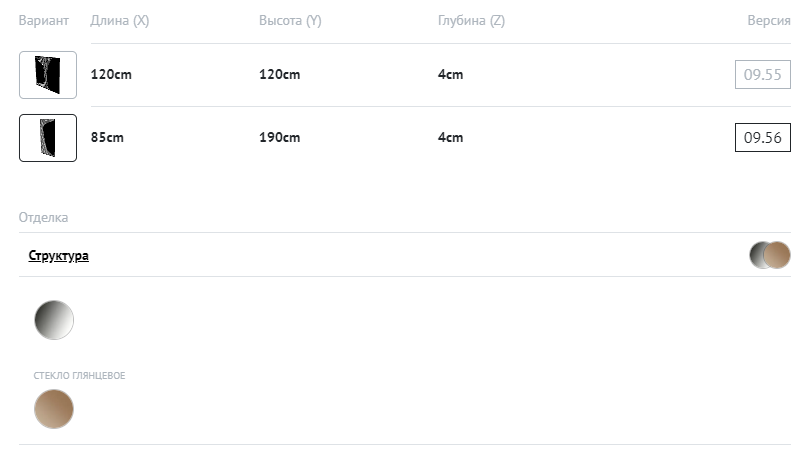The image size is (811, 457).
Task: Click the СТЕКЛО ГЛЯНЦЕВОЕ label
Action: click(x=80, y=376)
